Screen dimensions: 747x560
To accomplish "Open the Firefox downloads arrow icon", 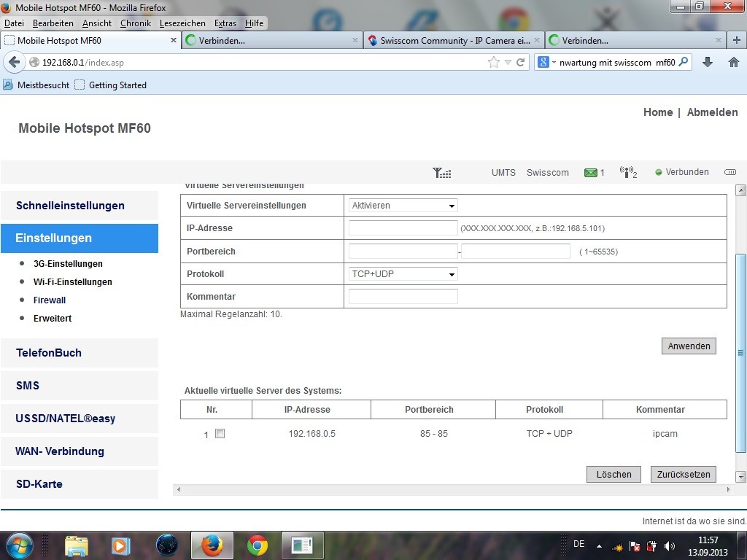I will pyautogui.click(x=707, y=62).
